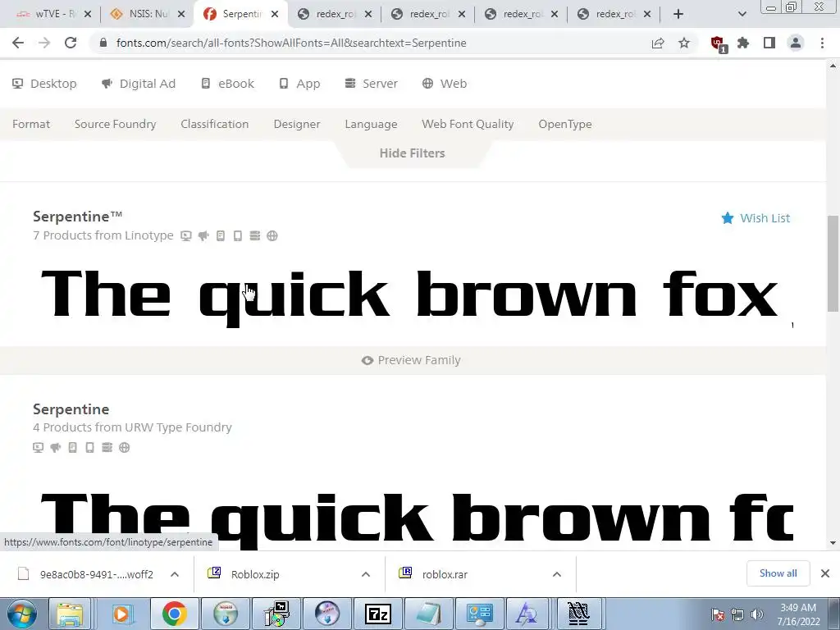
Task: Click the share page icon in address bar
Action: click(658, 43)
